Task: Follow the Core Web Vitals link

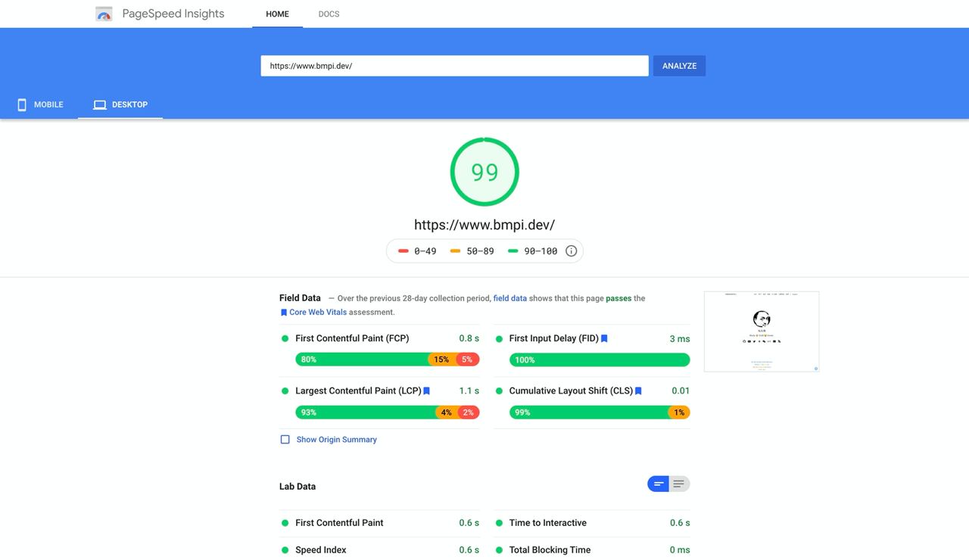Action: coord(318,313)
